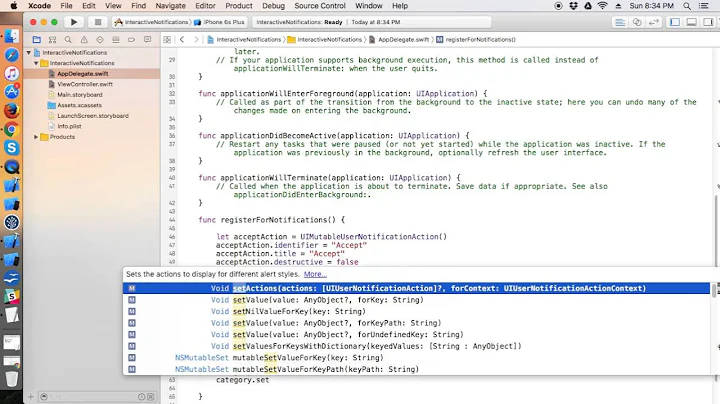Go back in editor history
The width and height of the screenshot is (720, 404).
click(182, 40)
